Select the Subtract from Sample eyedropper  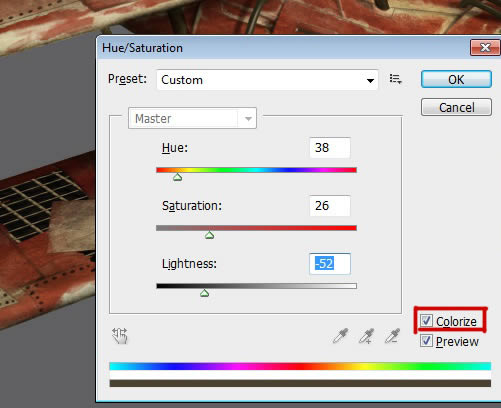pos(392,336)
